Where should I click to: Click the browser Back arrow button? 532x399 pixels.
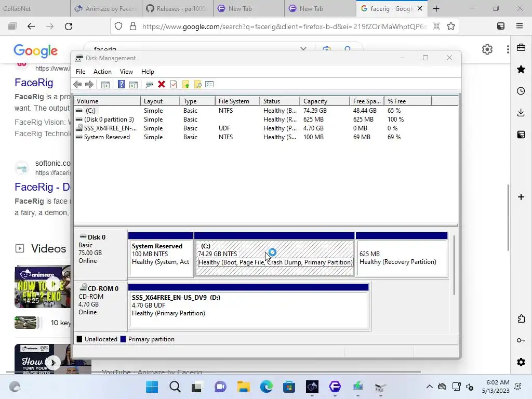pyautogui.click(x=31, y=26)
